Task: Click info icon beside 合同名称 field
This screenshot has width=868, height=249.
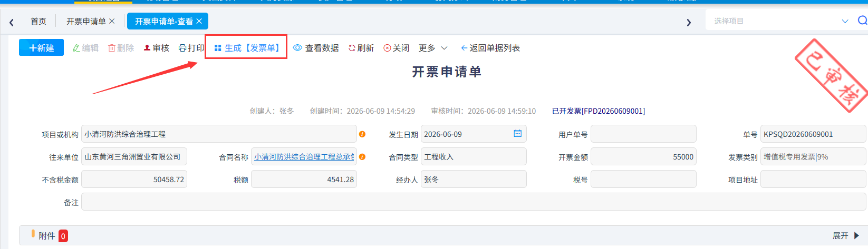Action: pyautogui.click(x=362, y=157)
